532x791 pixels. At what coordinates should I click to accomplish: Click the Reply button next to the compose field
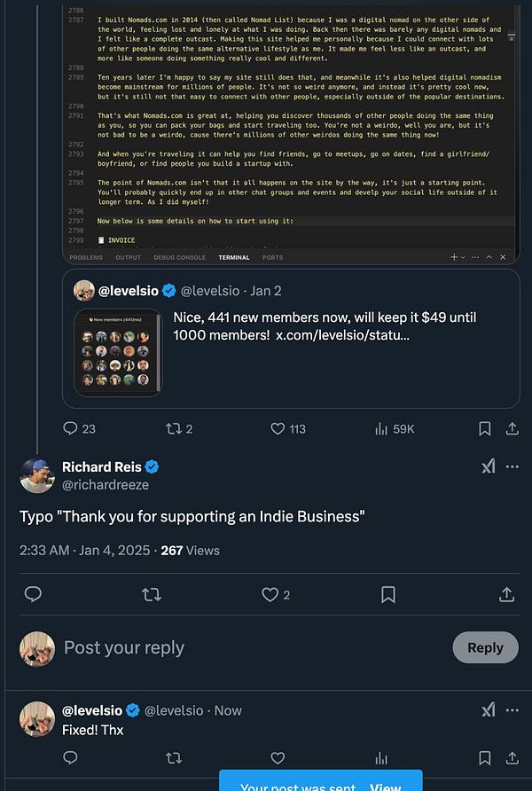(485, 647)
